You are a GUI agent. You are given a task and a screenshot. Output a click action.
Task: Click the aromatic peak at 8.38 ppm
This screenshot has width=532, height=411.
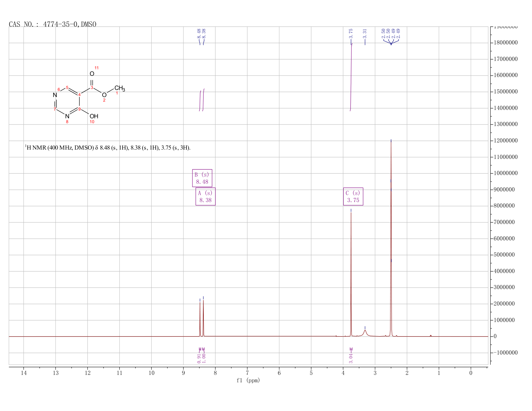pos(203,318)
